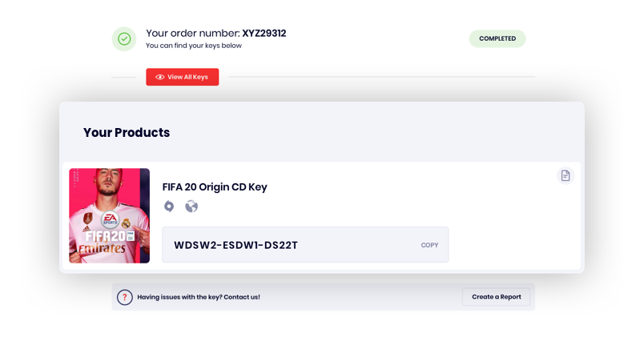Click the FIFA 20 Origin CD Key title

215,187
